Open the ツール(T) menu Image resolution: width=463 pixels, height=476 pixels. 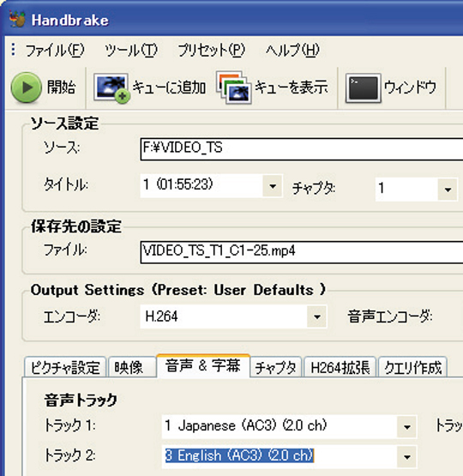click(x=131, y=50)
